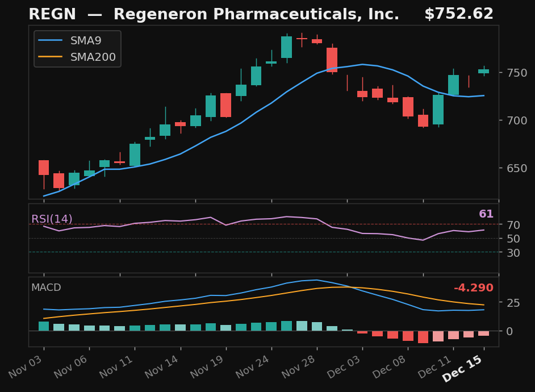Select the Regeneron Pharmaceuticals, Inc. company name
Image resolution: width=535 pixels, height=392 pixels.
point(256,14)
